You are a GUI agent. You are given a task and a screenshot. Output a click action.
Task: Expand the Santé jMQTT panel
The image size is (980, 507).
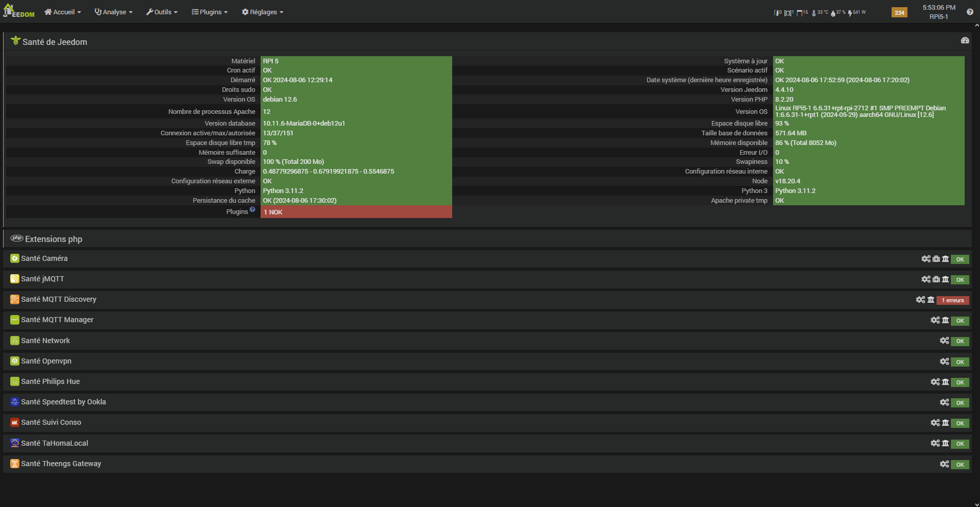[487, 279]
